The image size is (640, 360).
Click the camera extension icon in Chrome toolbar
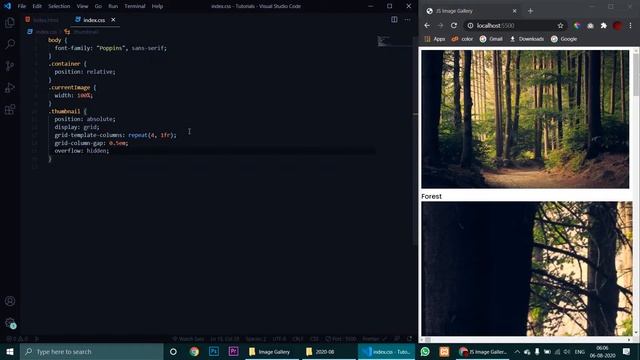(x=590, y=25)
